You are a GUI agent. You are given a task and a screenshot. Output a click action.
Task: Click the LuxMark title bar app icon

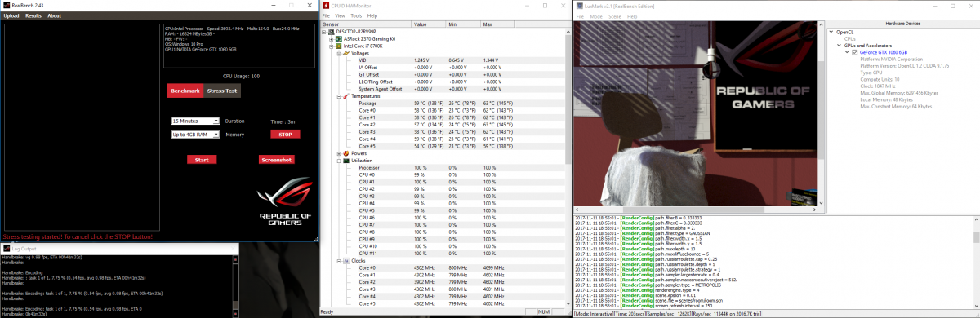coord(580,5)
